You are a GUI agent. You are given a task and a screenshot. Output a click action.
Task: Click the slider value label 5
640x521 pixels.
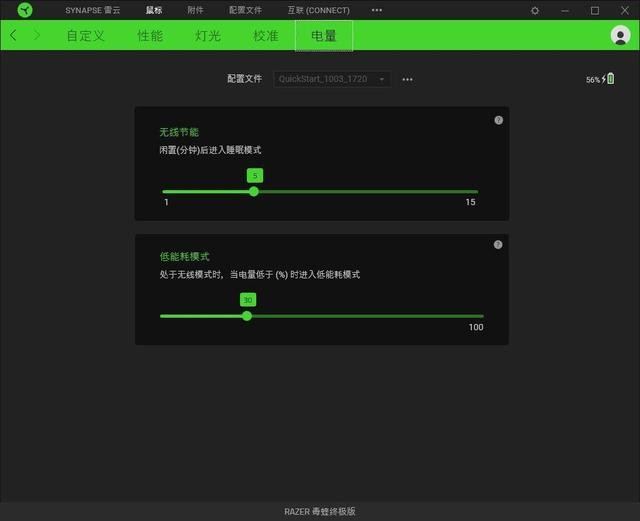[x=255, y=176]
